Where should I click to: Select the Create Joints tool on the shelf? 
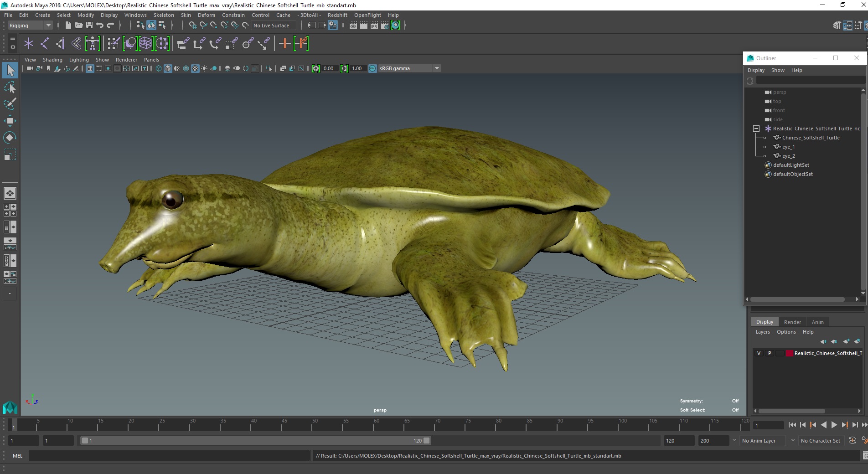click(x=44, y=44)
